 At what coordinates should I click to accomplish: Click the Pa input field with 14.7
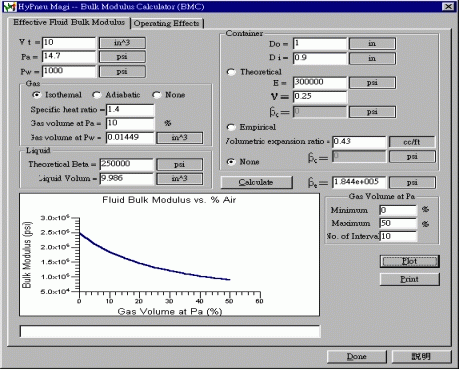click(x=69, y=56)
